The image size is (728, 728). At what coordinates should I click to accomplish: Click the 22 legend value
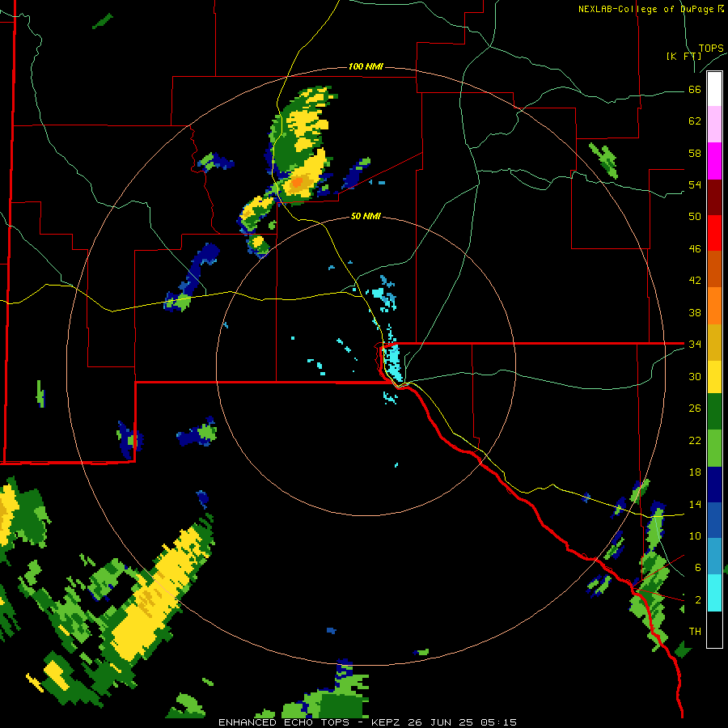[x=695, y=440]
